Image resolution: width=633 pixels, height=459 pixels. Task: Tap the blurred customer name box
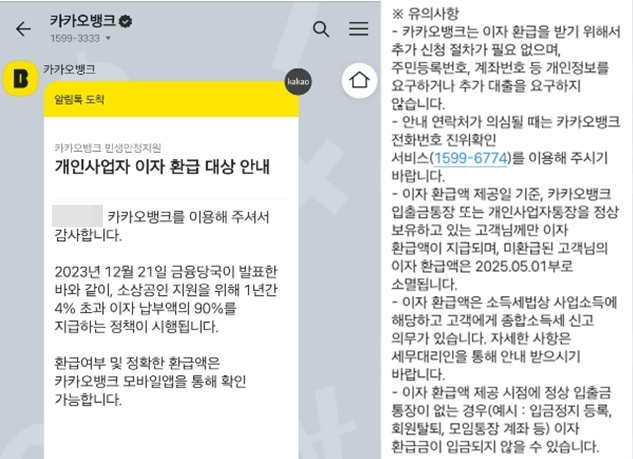coord(78,216)
